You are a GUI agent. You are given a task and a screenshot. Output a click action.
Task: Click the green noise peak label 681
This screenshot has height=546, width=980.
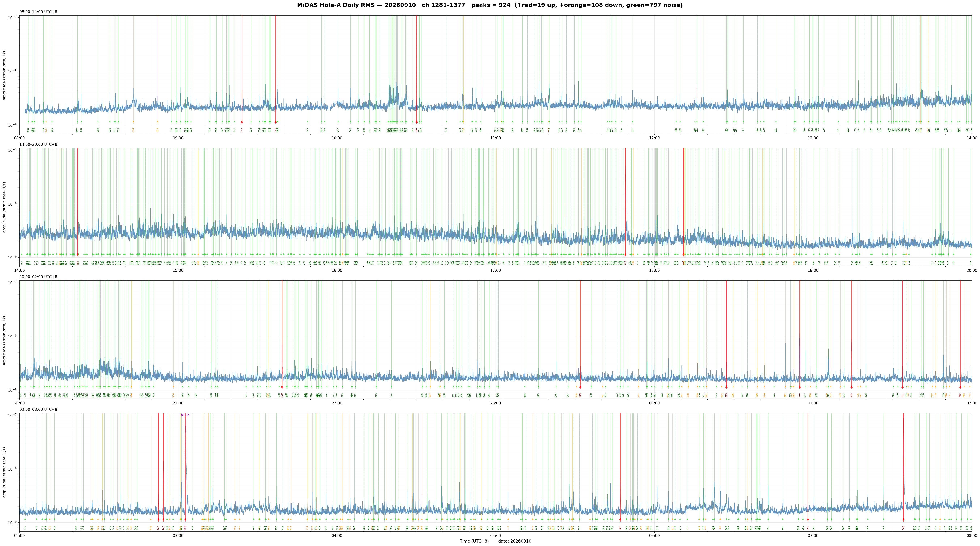774,395
